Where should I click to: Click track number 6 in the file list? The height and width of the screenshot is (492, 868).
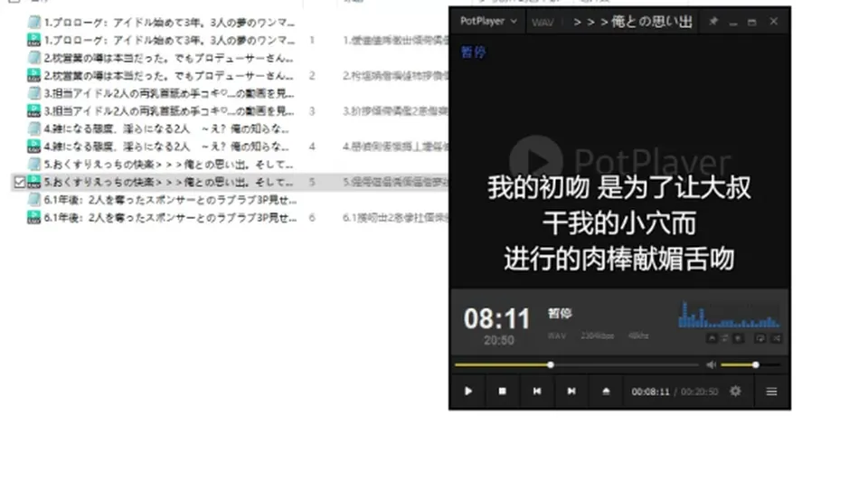point(312,217)
